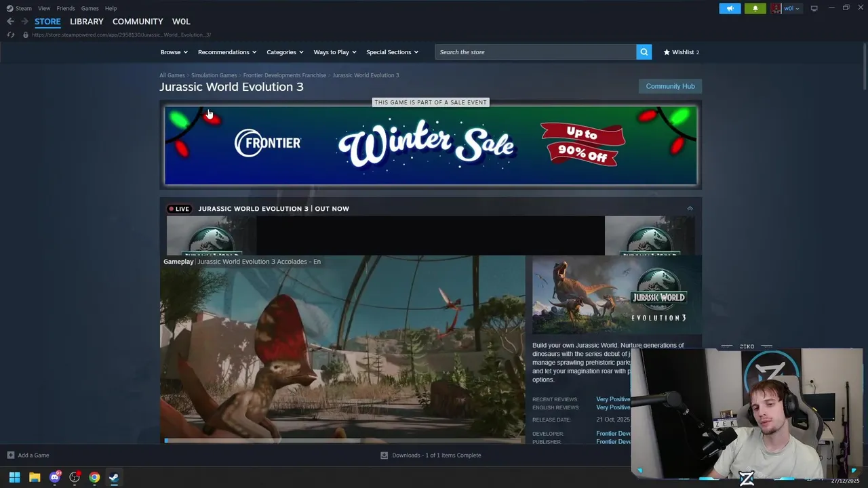Viewport: 868px width, 488px height.
Task: Click the Wishlist star icon
Action: point(667,52)
